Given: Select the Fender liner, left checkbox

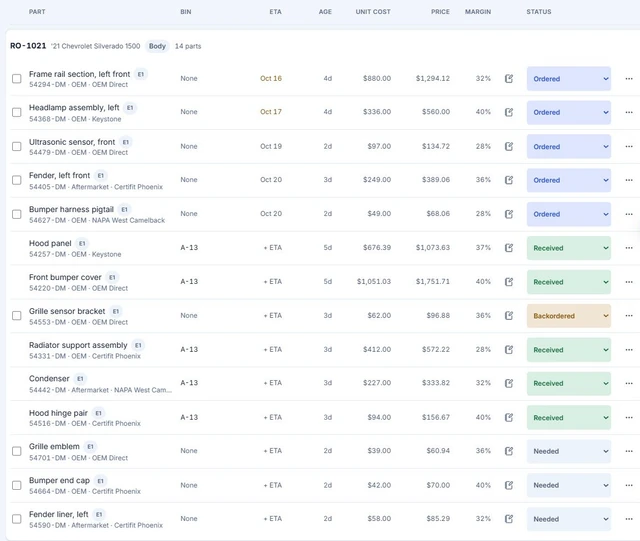Looking at the screenshot, I should click(x=16, y=519).
